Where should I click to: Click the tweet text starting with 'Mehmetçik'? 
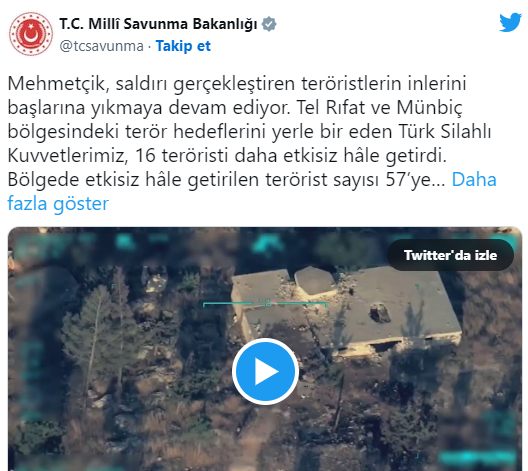click(252, 143)
